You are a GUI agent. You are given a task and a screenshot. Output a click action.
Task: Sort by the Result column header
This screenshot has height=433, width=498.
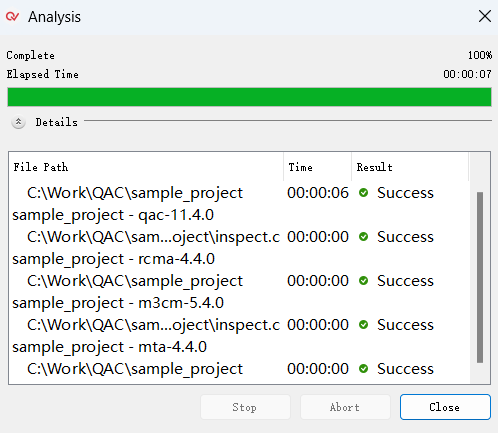(410, 167)
